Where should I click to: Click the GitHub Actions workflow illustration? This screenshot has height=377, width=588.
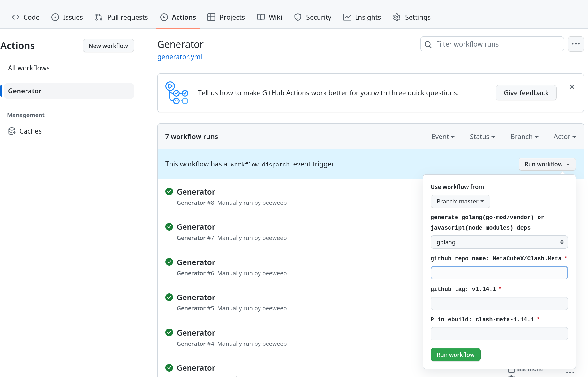pos(177,93)
